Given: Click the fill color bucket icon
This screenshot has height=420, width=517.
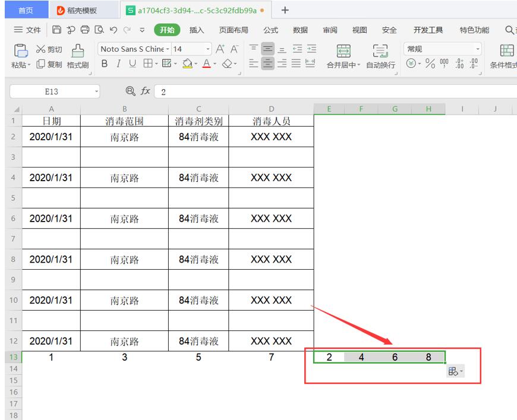Looking at the screenshot, I should [x=187, y=64].
